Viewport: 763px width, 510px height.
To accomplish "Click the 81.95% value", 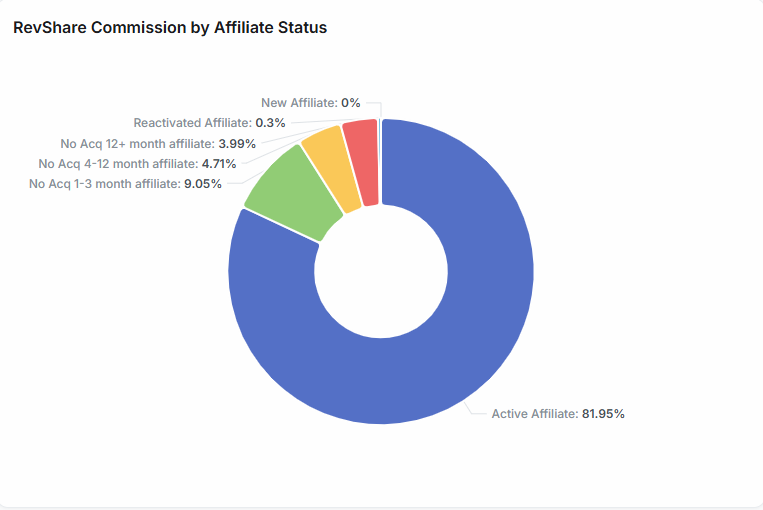I will pos(603,413).
